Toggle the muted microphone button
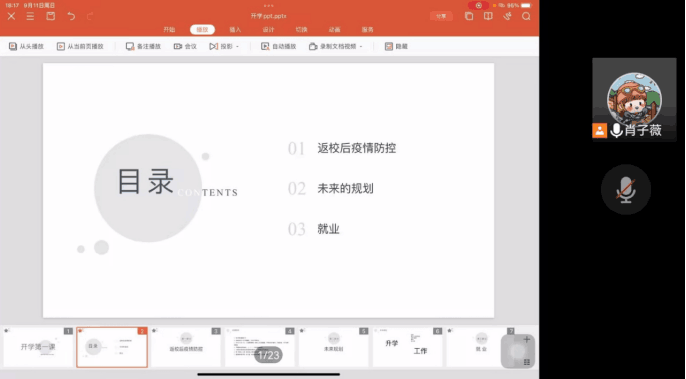Viewport: 686px width, 379px height. pyautogui.click(x=626, y=190)
